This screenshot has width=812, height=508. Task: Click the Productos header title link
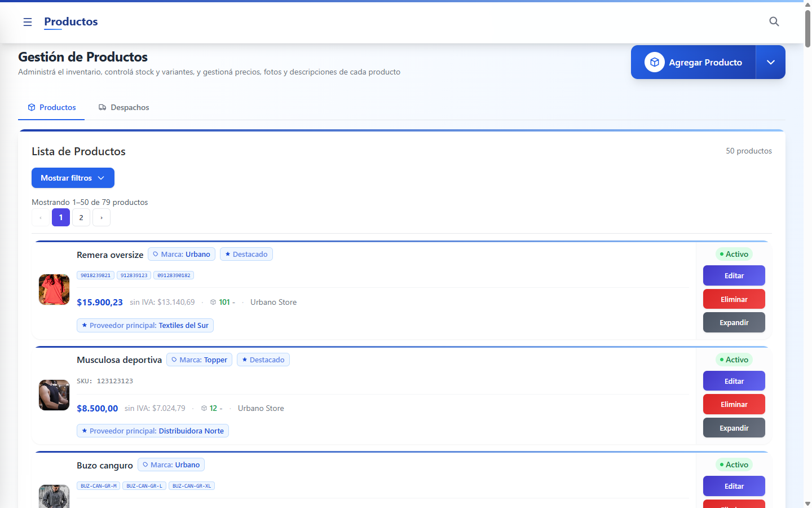pos(71,21)
